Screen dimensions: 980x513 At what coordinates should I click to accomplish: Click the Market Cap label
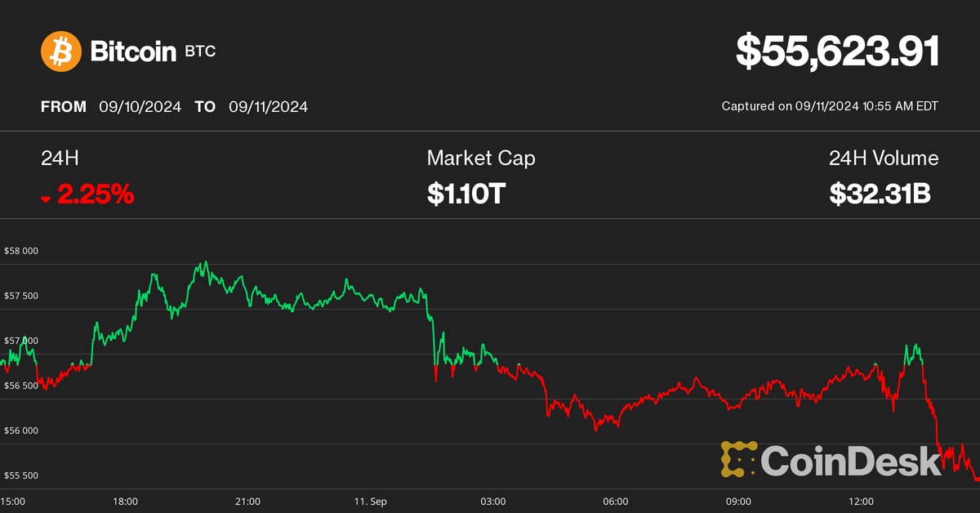pyautogui.click(x=481, y=158)
